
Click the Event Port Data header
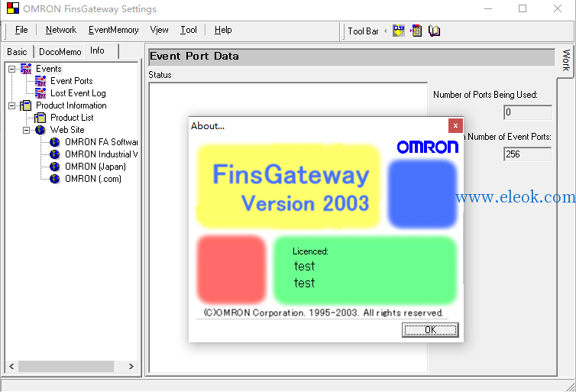(x=352, y=57)
